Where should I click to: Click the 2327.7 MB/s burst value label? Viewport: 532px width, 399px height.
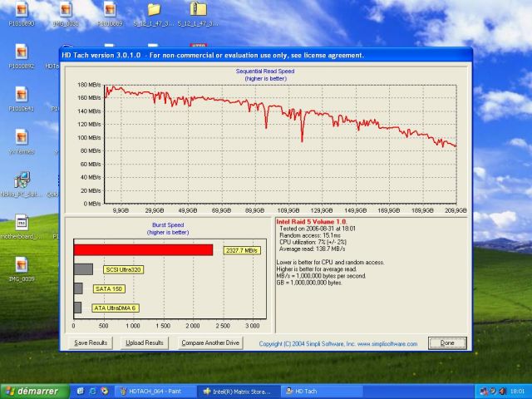click(x=242, y=250)
